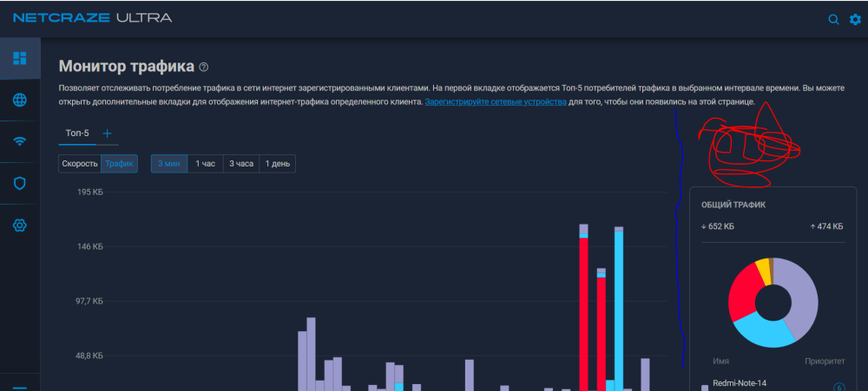Click the red segment of donut chart
The height and width of the screenshot is (391, 868).
pos(743,292)
